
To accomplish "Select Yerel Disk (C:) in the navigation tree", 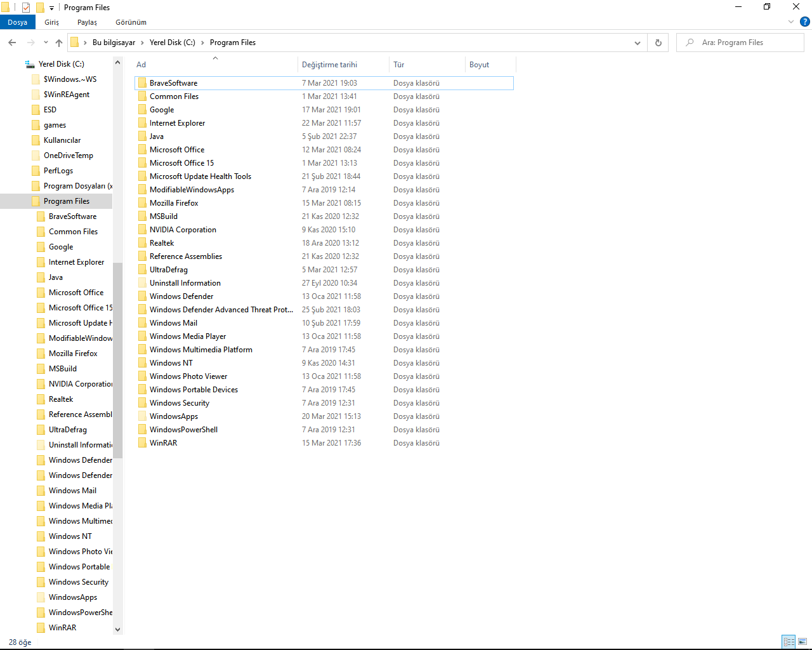I will (62, 64).
